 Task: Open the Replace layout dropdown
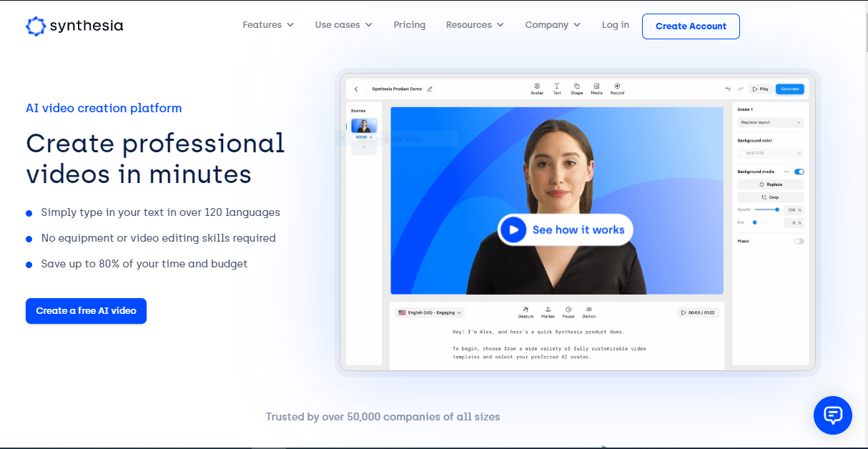(x=770, y=122)
